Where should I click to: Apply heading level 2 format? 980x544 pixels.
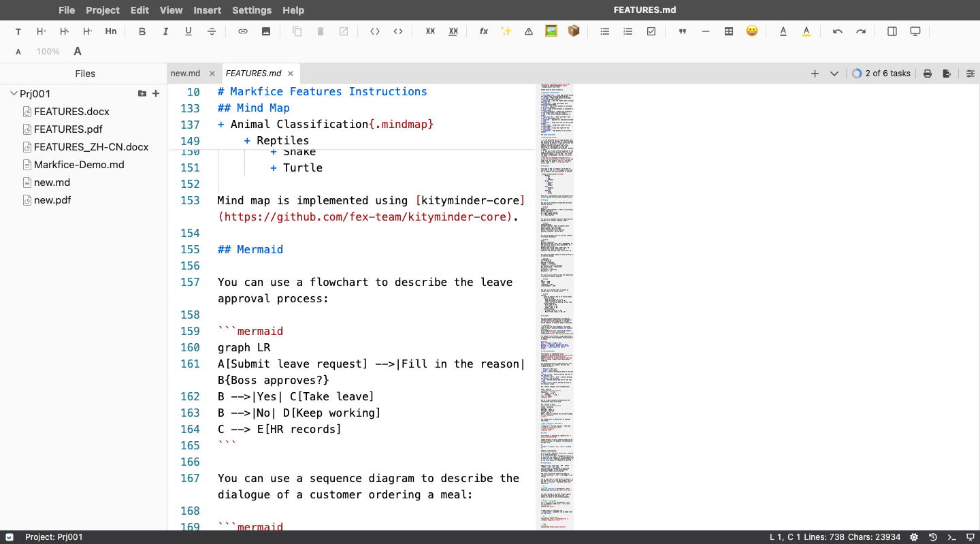65,31
